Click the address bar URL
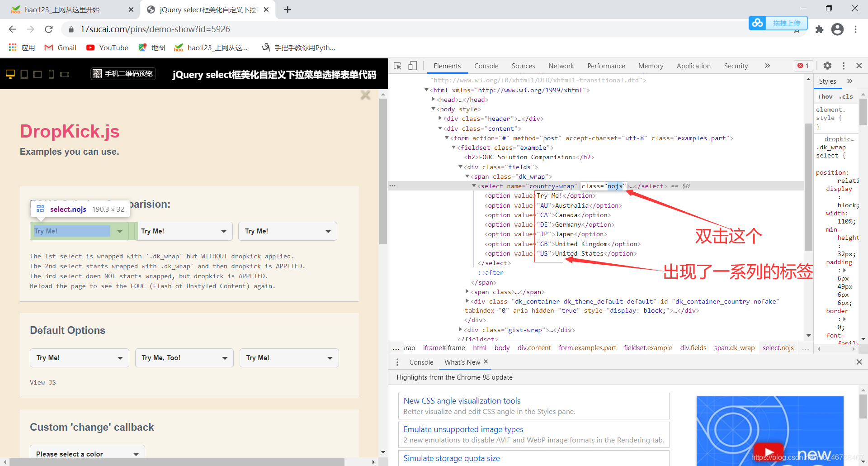Viewport: 868px width, 466px height. pos(155,29)
